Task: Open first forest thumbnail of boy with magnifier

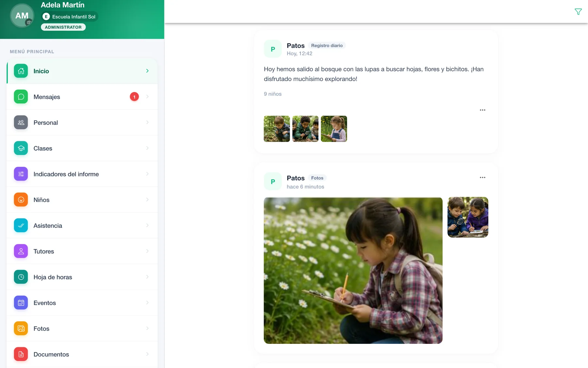Action: (x=277, y=129)
